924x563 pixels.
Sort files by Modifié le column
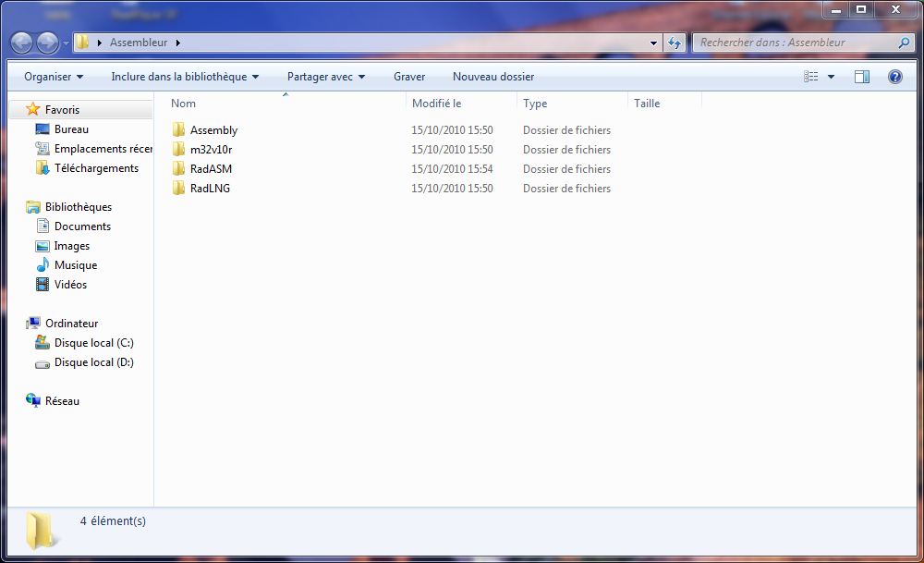pyautogui.click(x=437, y=104)
